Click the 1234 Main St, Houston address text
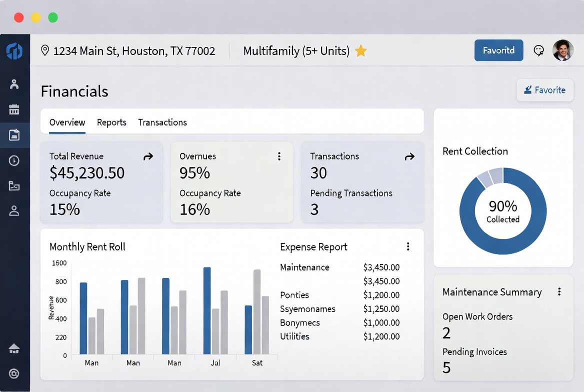This screenshot has height=392, width=584. tap(134, 50)
